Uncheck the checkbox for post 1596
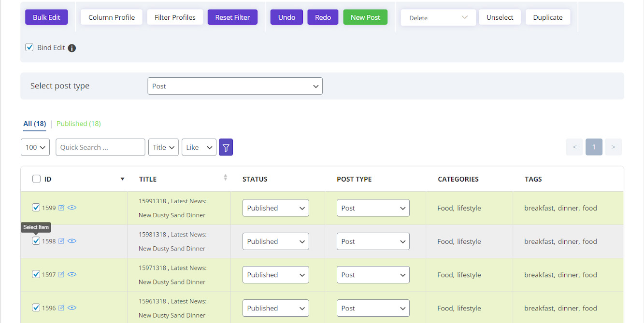 [36, 307]
